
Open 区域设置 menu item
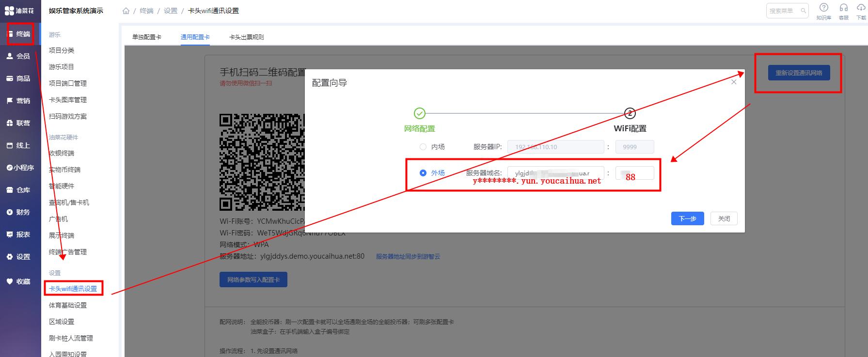tap(62, 322)
